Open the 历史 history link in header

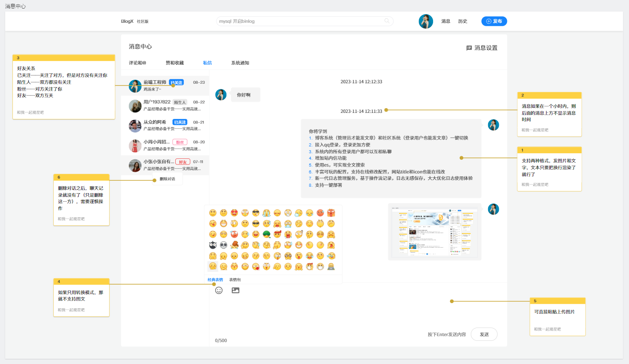coord(463,21)
